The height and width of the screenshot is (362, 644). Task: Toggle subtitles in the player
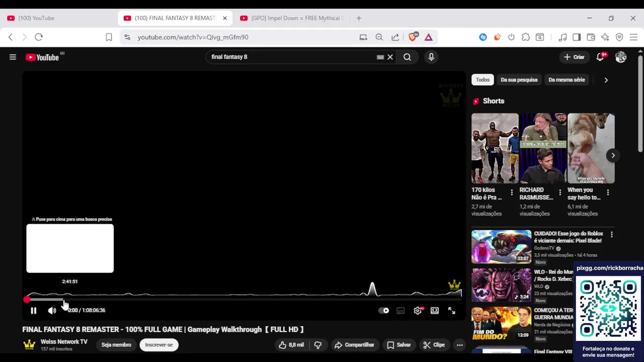click(x=400, y=310)
